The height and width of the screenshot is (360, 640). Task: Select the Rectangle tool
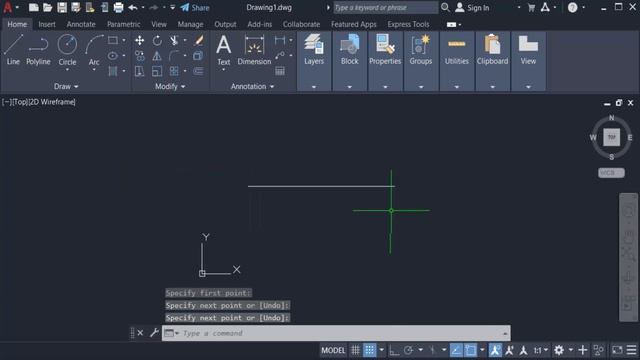[113, 40]
